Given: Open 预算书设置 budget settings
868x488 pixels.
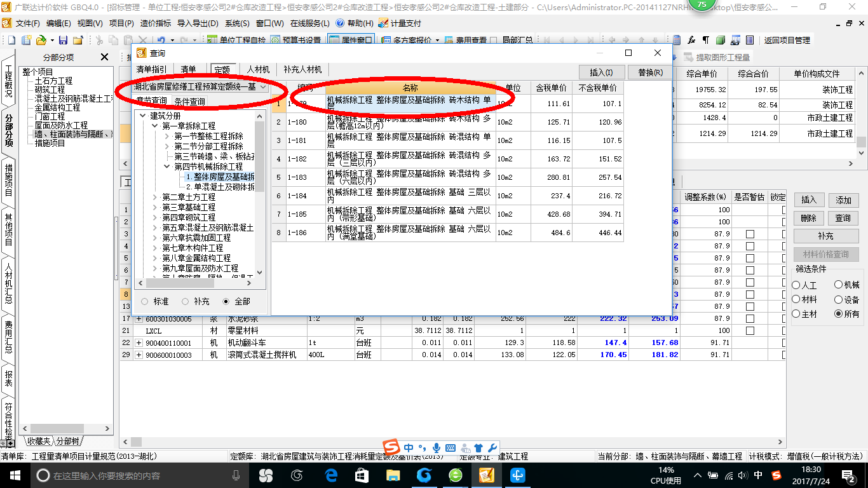Looking at the screenshot, I should 296,40.
